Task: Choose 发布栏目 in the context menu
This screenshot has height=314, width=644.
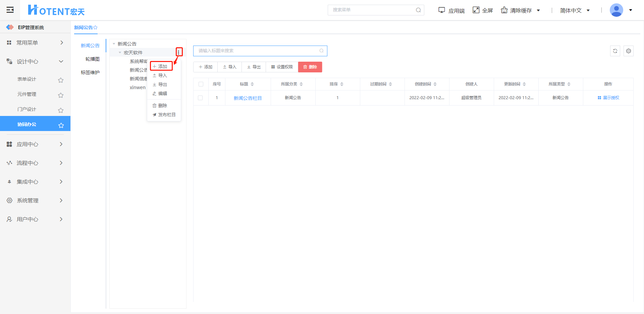Action: pyautogui.click(x=164, y=115)
